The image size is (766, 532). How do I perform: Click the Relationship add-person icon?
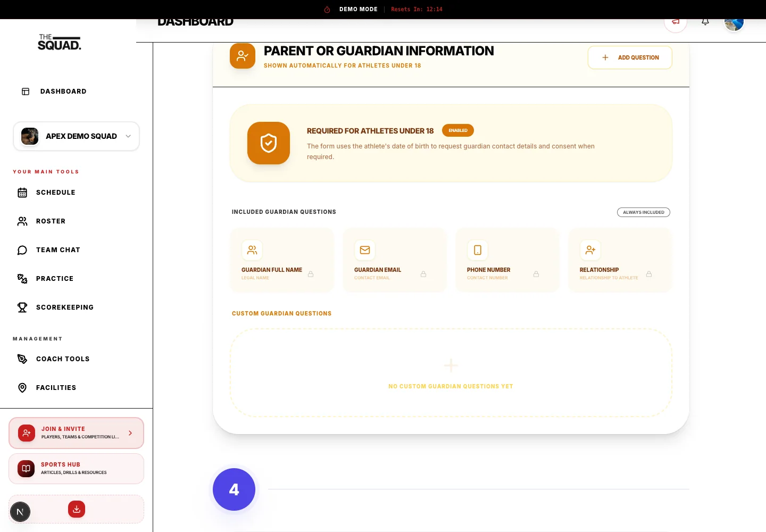tap(590, 250)
